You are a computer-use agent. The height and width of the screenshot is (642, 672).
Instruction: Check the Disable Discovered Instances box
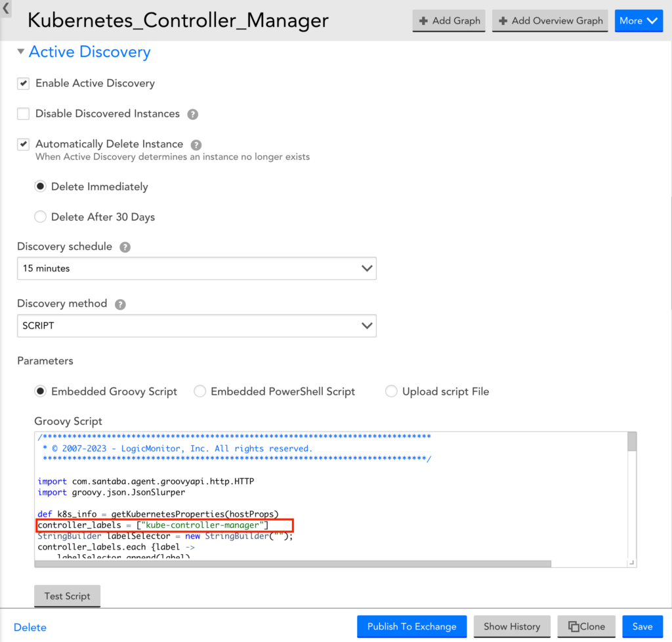tap(24, 114)
